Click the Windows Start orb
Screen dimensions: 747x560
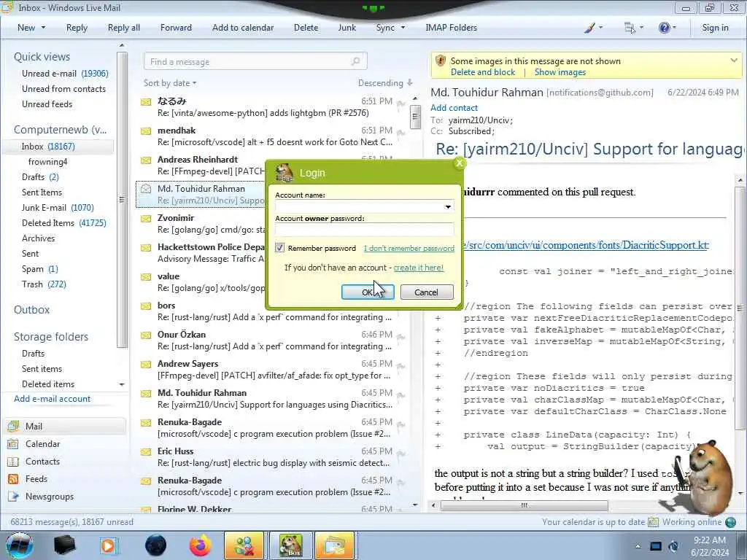19,545
